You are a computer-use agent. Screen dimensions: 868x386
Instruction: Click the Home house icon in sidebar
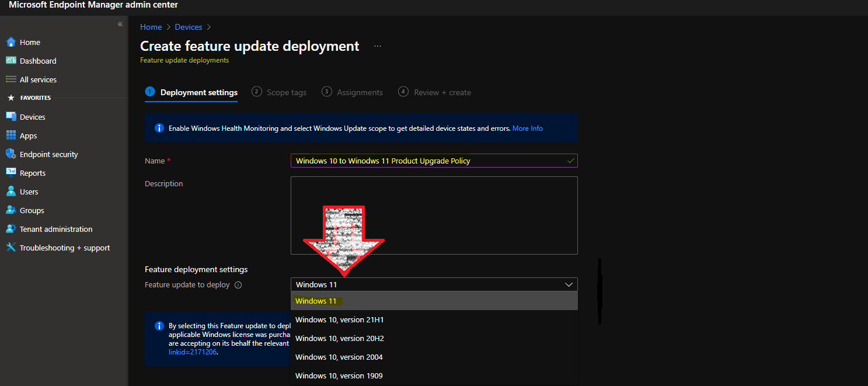click(11, 42)
